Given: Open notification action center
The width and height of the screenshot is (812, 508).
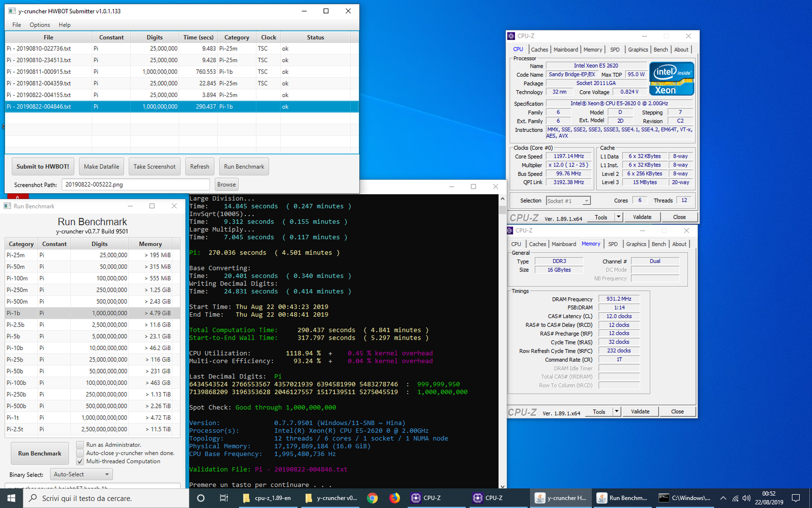Looking at the screenshot, I should (796, 498).
